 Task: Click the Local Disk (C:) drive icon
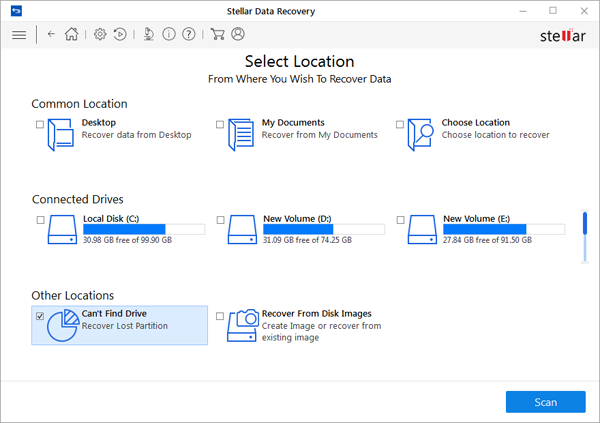(x=62, y=230)
